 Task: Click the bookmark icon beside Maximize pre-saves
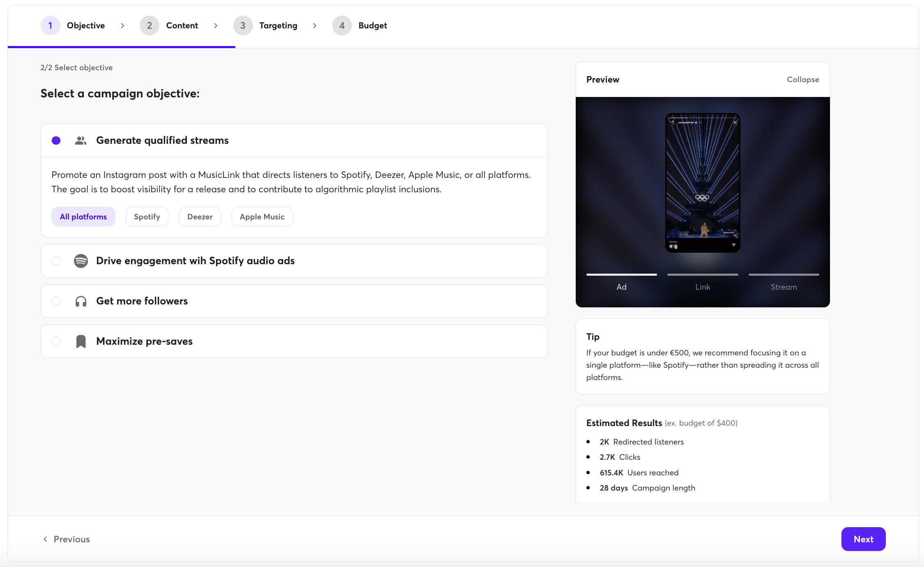point(81,341)
